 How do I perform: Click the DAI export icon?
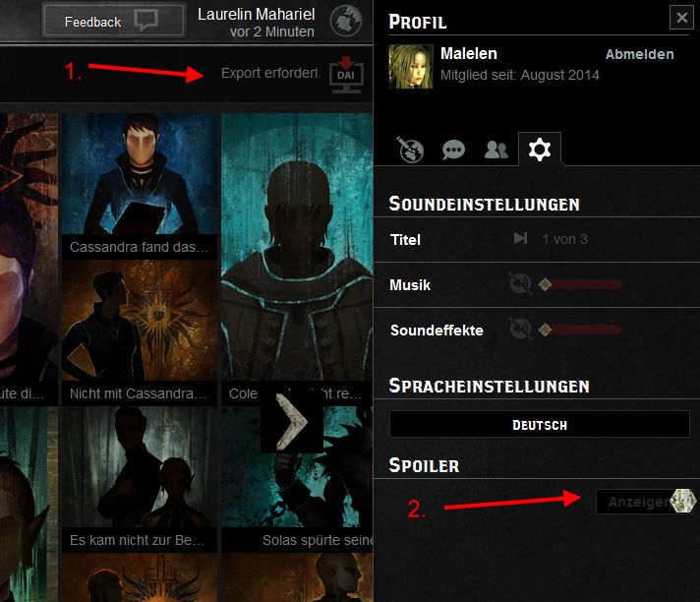point(347,74)
